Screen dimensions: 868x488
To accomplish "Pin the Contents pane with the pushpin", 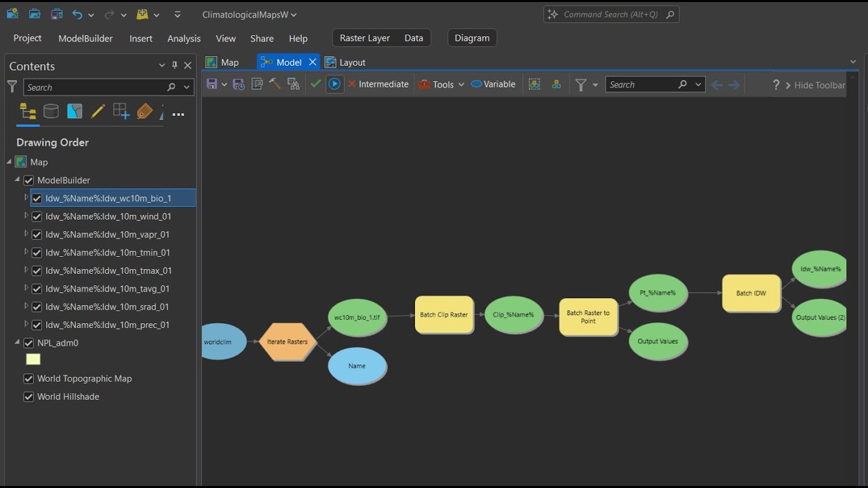I will pos(174,65).
